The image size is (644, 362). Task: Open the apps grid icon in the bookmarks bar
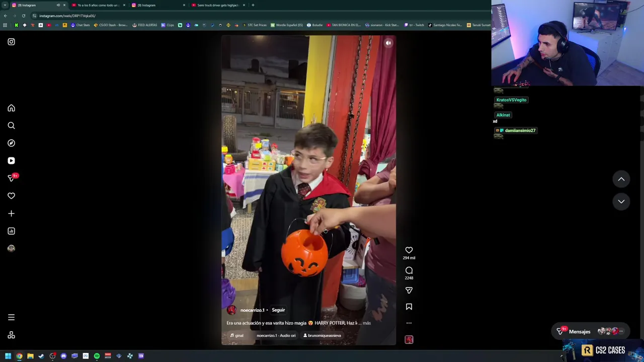[x=5, y=25]
